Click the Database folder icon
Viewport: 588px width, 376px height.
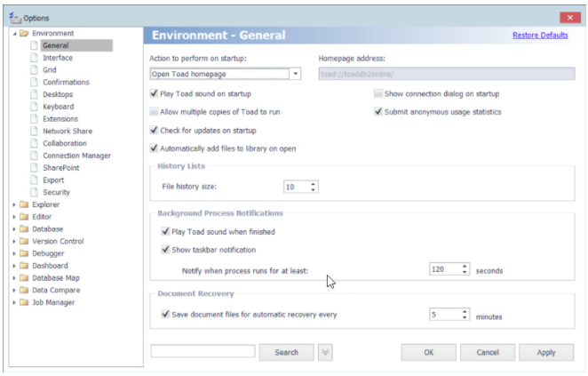tap(24, 229)
